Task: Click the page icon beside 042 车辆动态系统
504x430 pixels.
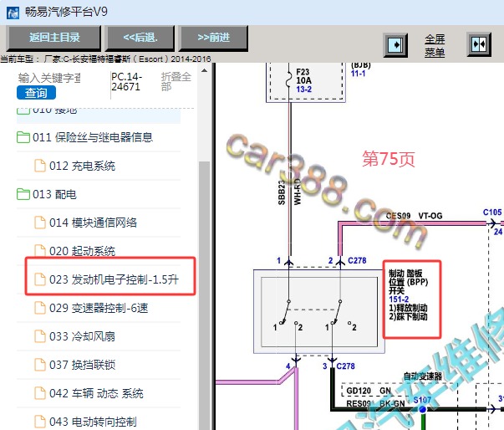Action: coord(40,393)
